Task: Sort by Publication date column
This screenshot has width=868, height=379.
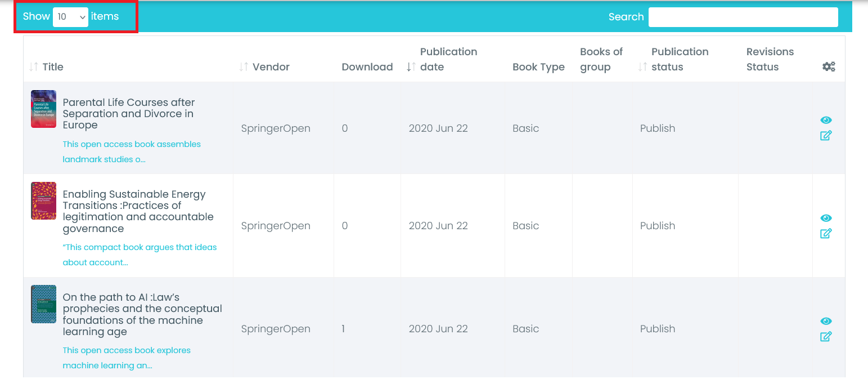Action: click(411, 67)
